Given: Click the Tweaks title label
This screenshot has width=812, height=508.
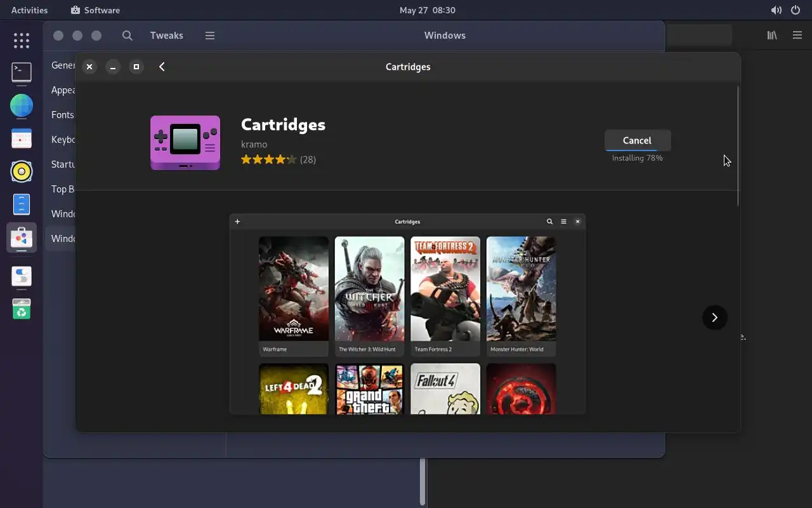Looking at the screenshot, I should click(x=167, y=36).
